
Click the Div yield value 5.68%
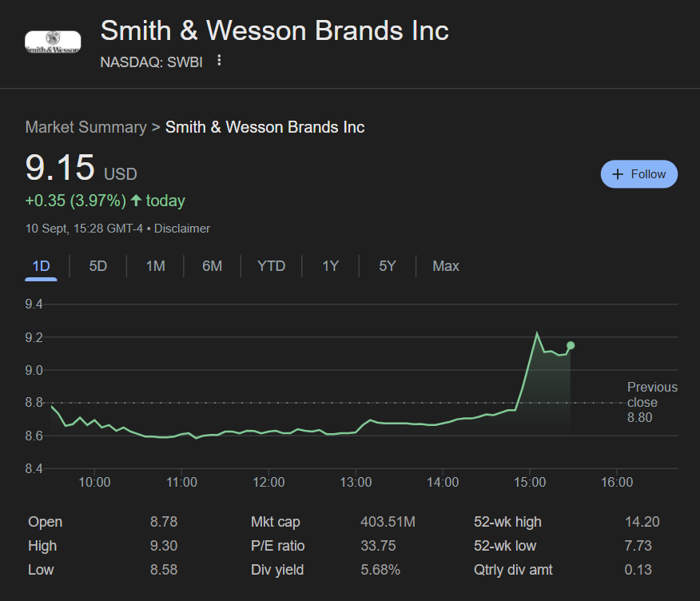click(x=380, y=570)
